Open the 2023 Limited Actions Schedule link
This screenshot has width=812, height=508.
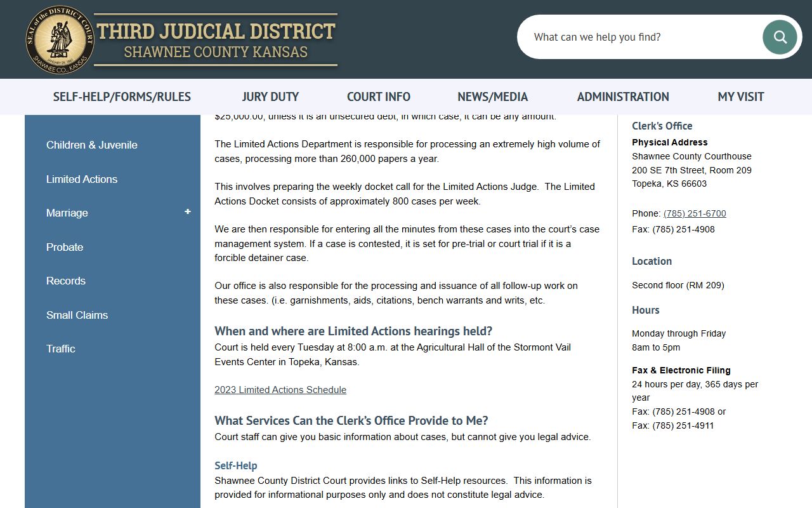click(x=280, y=390)
